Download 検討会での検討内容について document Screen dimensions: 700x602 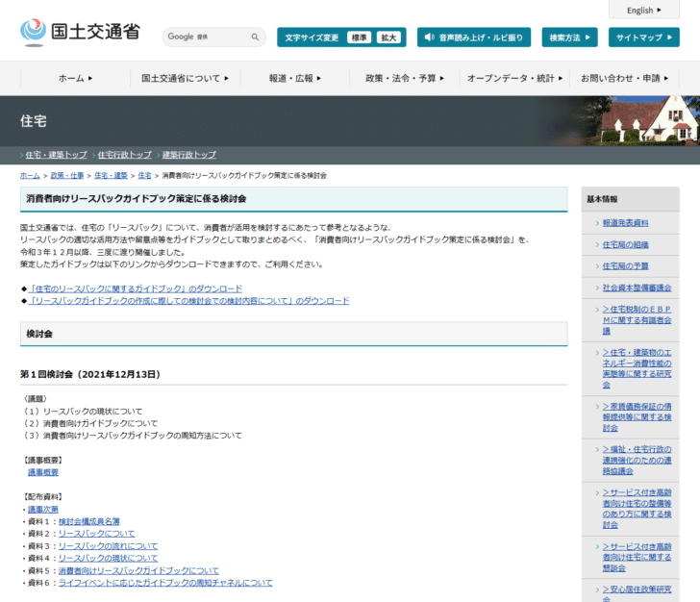pyautogui.click(x=188, y=301)
